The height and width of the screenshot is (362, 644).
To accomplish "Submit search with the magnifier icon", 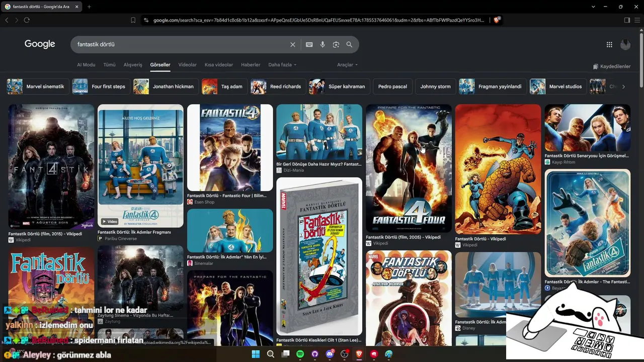I will (349, 44).
